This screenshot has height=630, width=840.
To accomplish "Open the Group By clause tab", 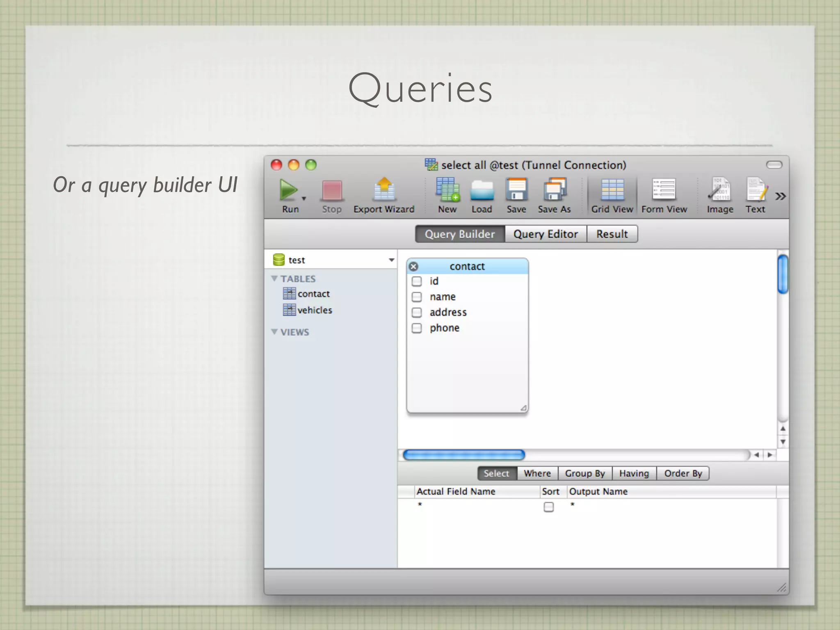I will [x=585, y=473].
